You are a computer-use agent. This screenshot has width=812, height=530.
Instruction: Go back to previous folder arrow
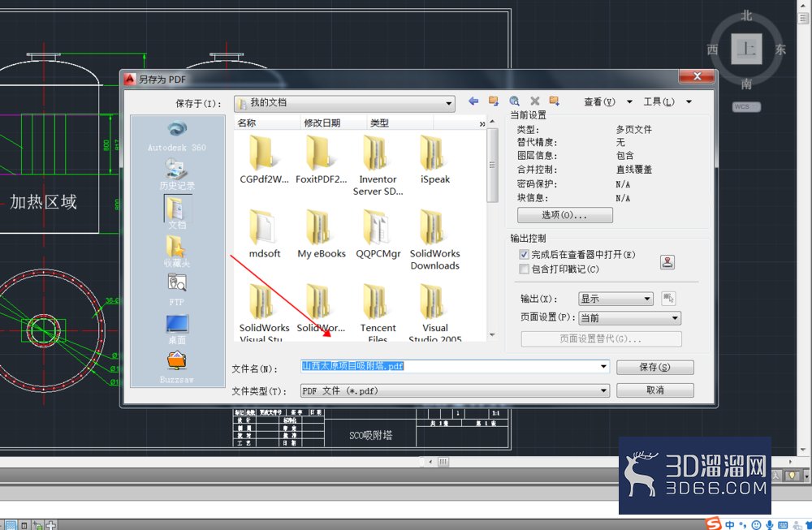coord(473,101)
